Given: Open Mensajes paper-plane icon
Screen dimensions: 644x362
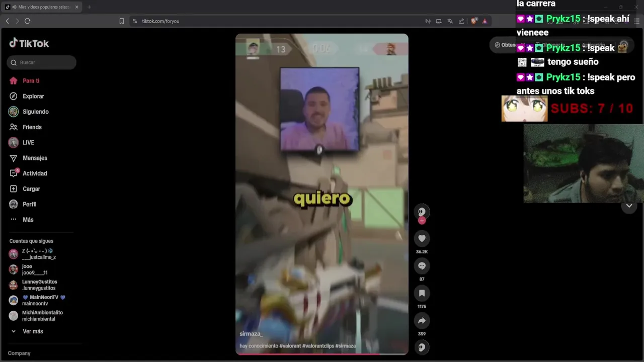Looking at the screenshot, I should pyautogui.click(x=14, y=158).
